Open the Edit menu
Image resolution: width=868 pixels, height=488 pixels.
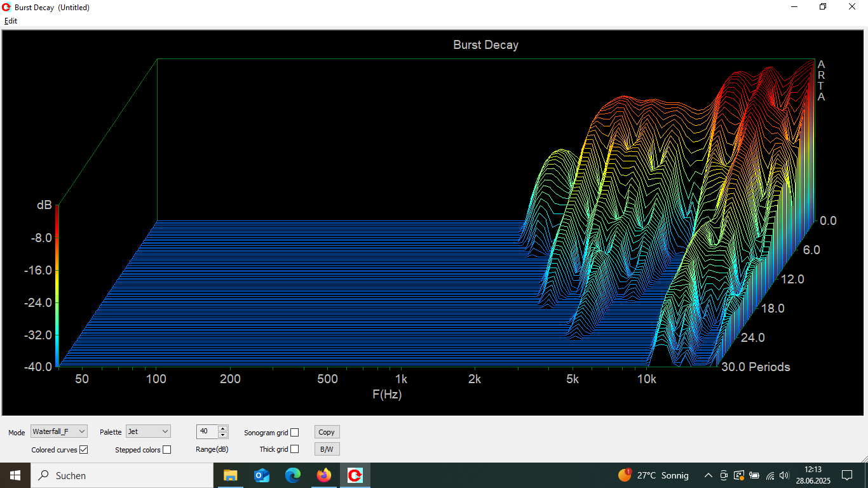point(11,21)
